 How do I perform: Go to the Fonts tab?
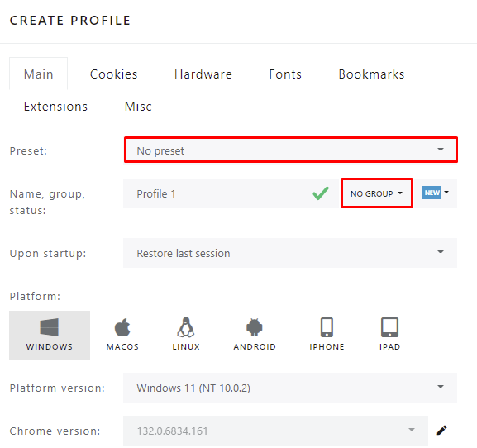pos(285,74)
